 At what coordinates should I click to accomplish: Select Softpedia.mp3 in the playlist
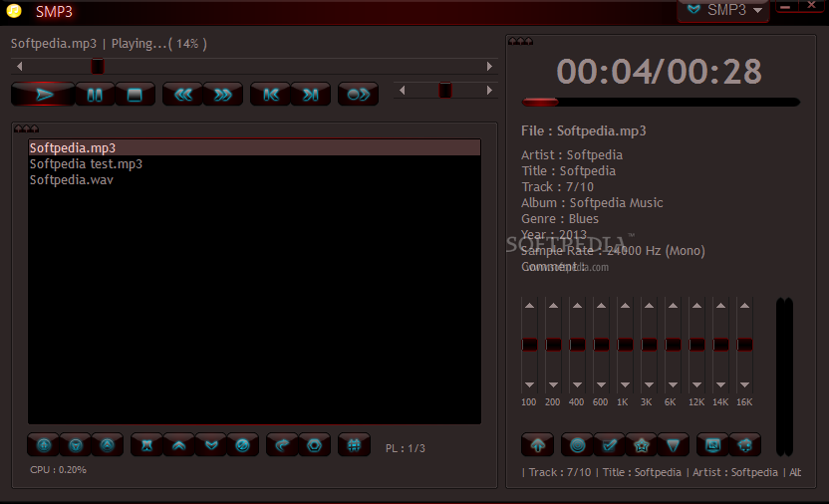point(254,148)
